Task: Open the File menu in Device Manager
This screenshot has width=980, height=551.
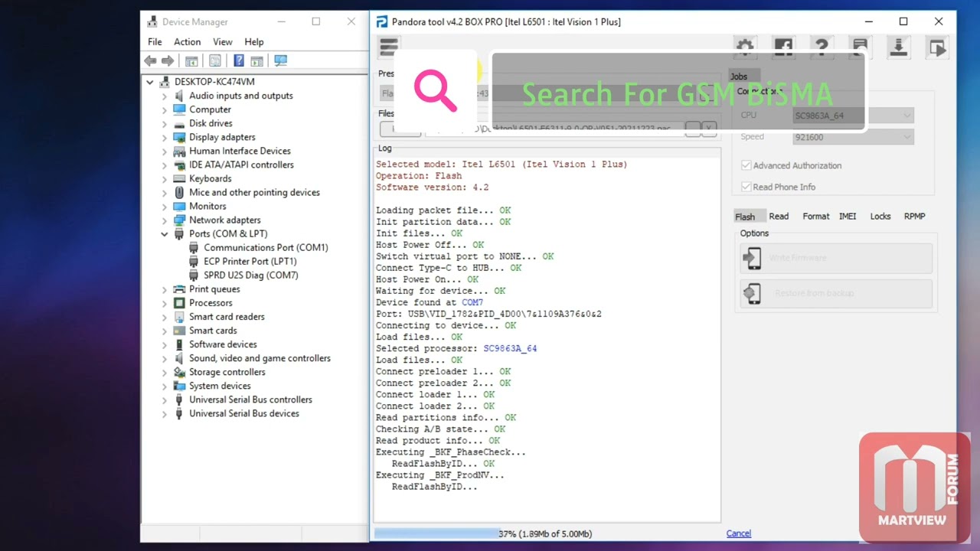Action: [155, 42]
